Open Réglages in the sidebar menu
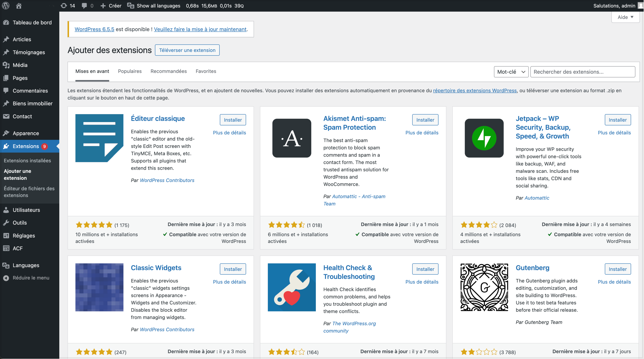The width and height of the screenshot is (644, 359). click(x=24, y=235)
